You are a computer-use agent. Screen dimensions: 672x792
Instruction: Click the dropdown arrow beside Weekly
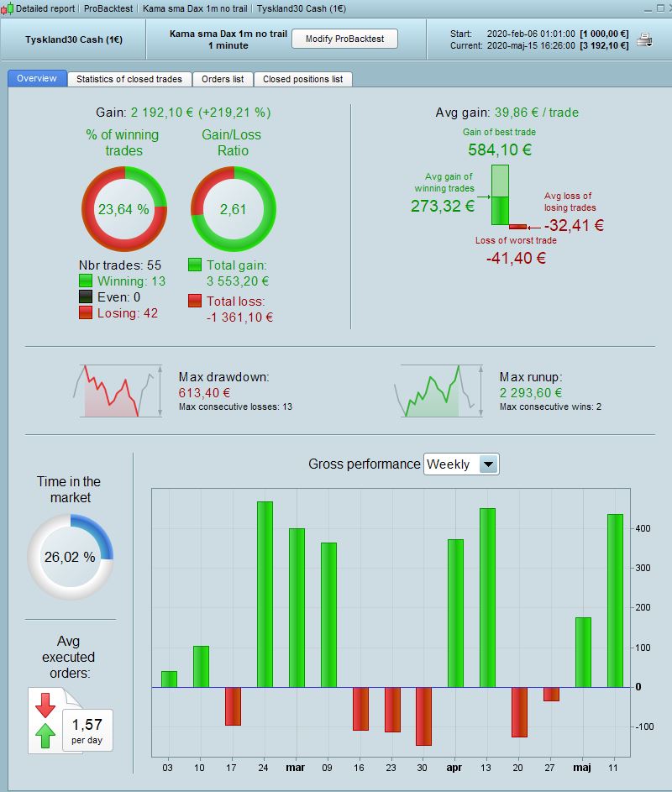[x=489, y=464]
